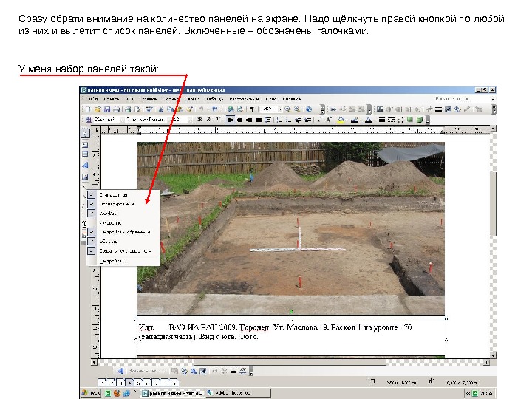Click the Zoom In magnifier icon
This screenshot has width=532, height=399.
coord(297,109)
